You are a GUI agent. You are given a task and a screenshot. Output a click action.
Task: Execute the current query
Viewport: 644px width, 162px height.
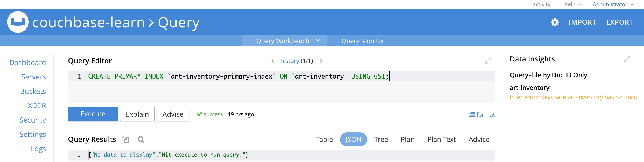(x=93, y=114)
